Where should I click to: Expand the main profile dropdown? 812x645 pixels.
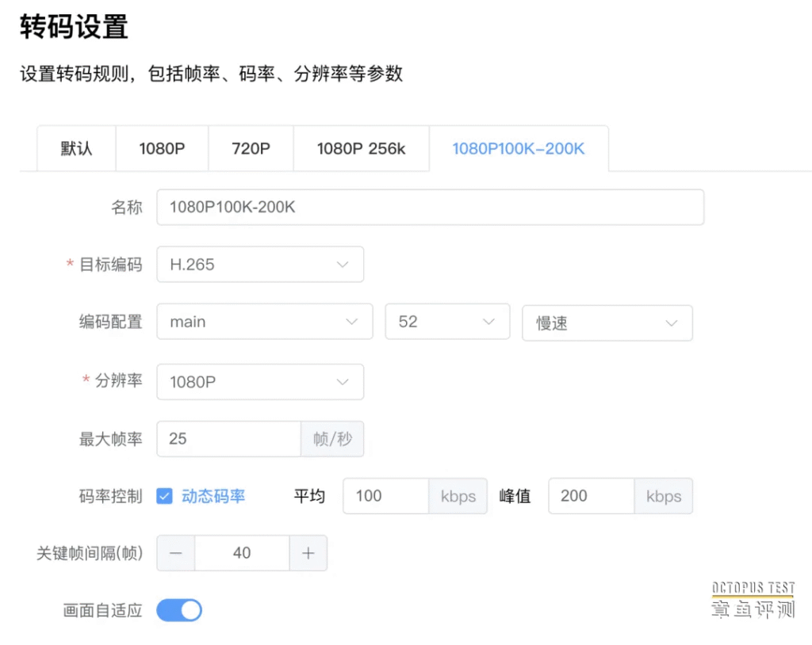[x=265, y=322]
